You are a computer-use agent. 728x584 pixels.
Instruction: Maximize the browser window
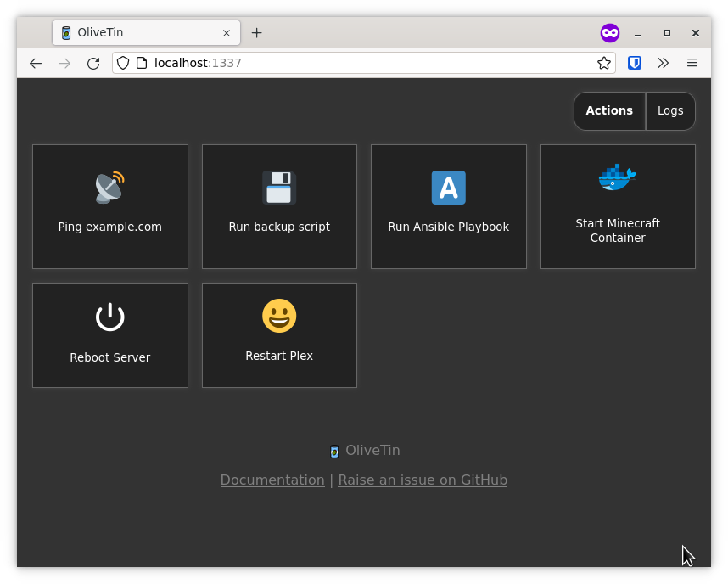(x=667, y=33)
